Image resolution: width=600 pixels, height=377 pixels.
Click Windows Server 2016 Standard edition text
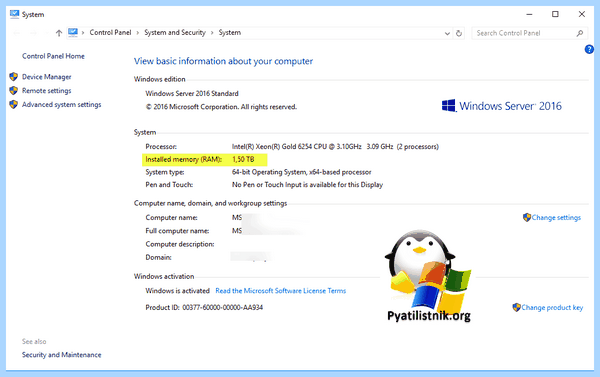pos(192,93)
